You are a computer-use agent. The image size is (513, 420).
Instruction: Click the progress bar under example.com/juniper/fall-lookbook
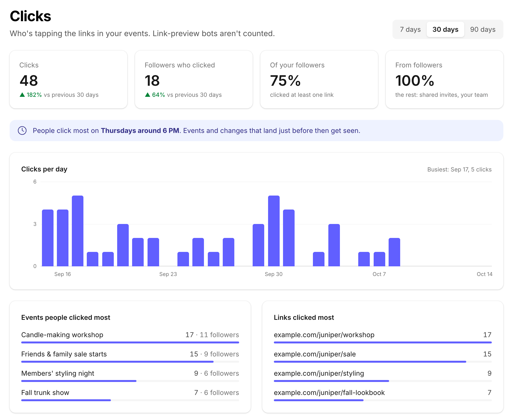[x=383, y=400]
